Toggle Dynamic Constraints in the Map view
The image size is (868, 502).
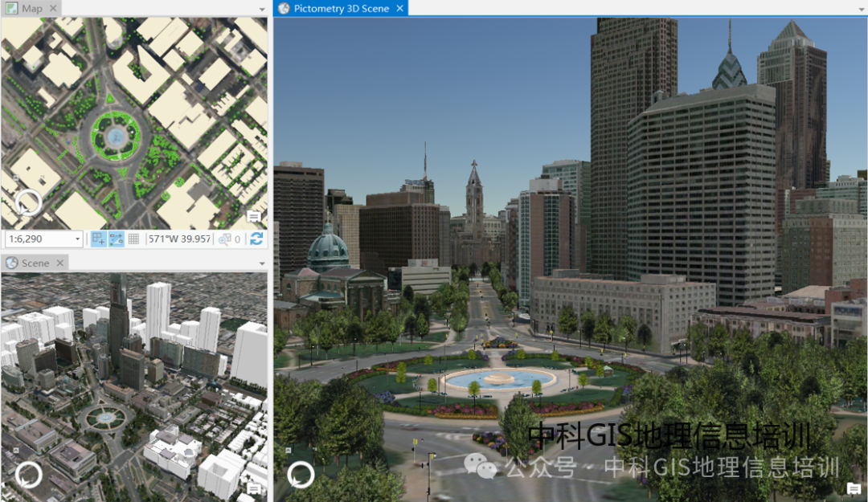click(x=117, y=239)
